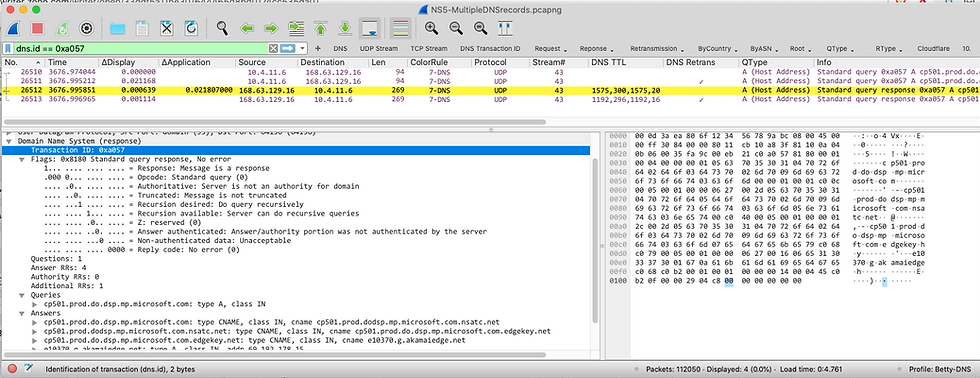This screenshot has width=980, height=378.
Task: Save this capture file
Action: [142, 28]
